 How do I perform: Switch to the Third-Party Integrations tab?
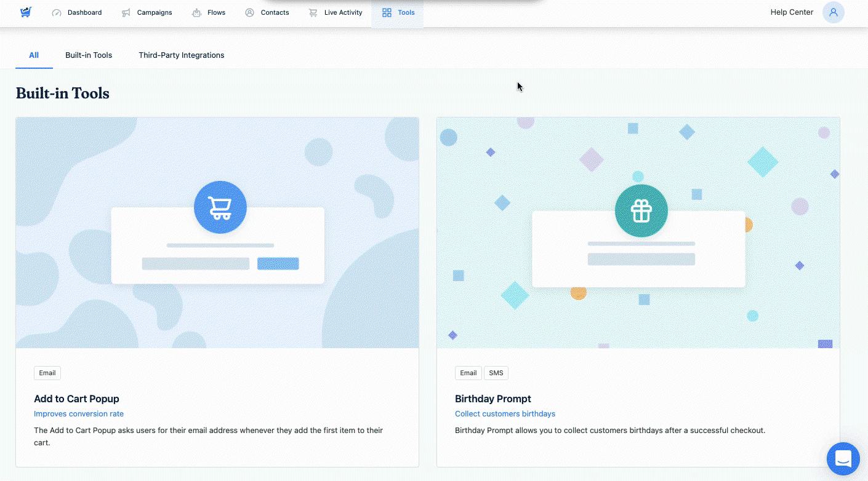pyautogui.click(x=181, y=55)
